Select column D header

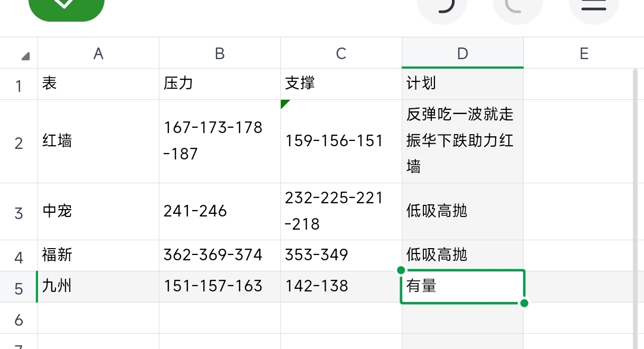click(x=462, y=53)
